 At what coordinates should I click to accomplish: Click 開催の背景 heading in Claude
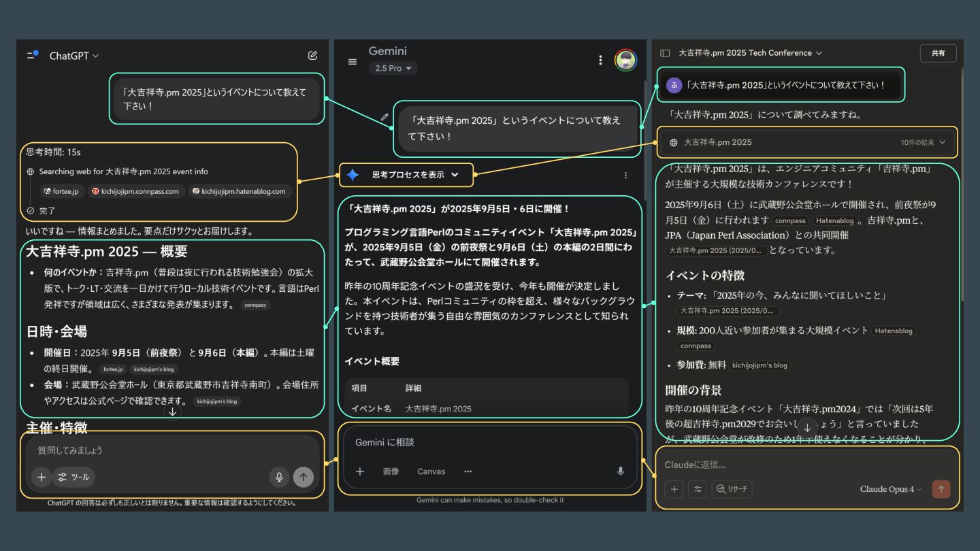[693, 390]
